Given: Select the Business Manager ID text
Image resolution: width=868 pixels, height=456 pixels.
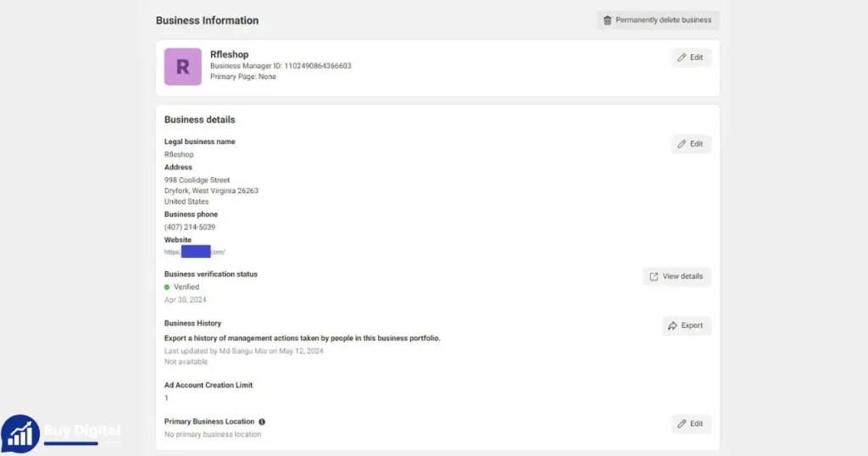Looking at the screenshot, I should (280, 66).
